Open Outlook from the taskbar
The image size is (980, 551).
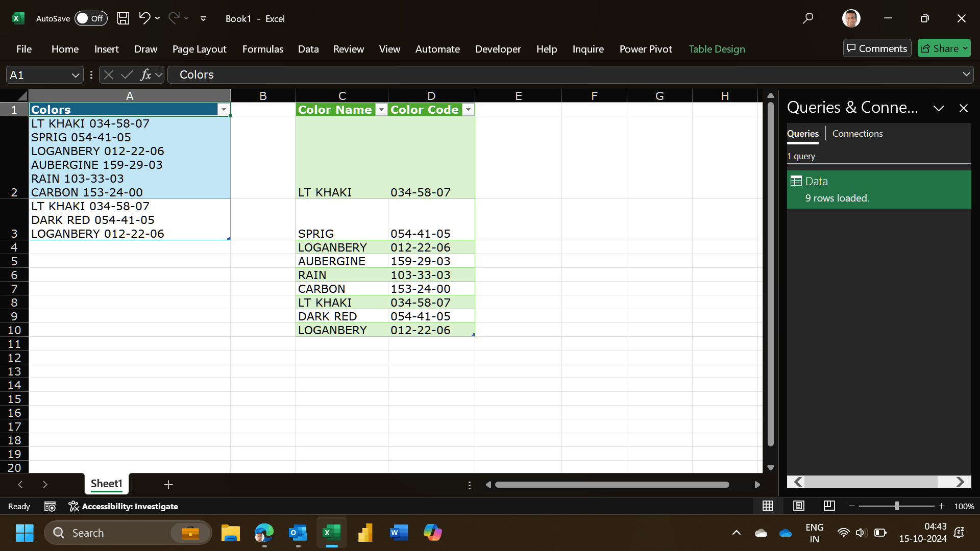(x=298, y=533)
